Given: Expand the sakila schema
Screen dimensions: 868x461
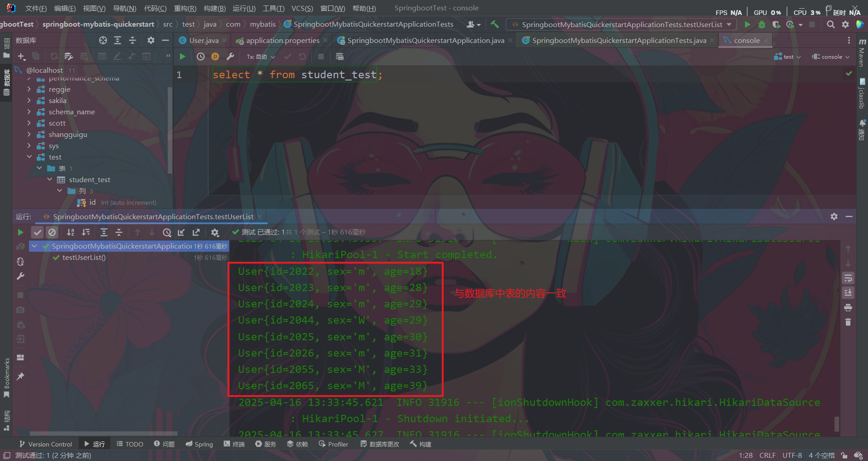Looking at the screenshot, I should point(29,100).
